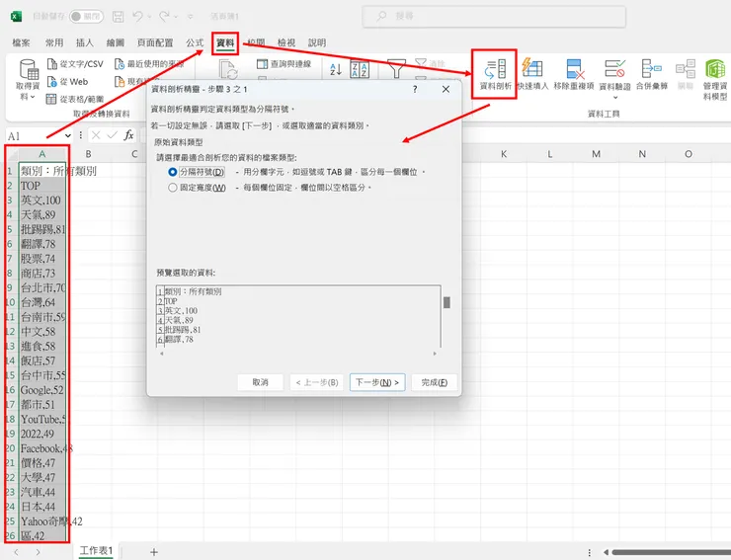Switch to the 公式 (Formulas) tab

pos(195,42)
